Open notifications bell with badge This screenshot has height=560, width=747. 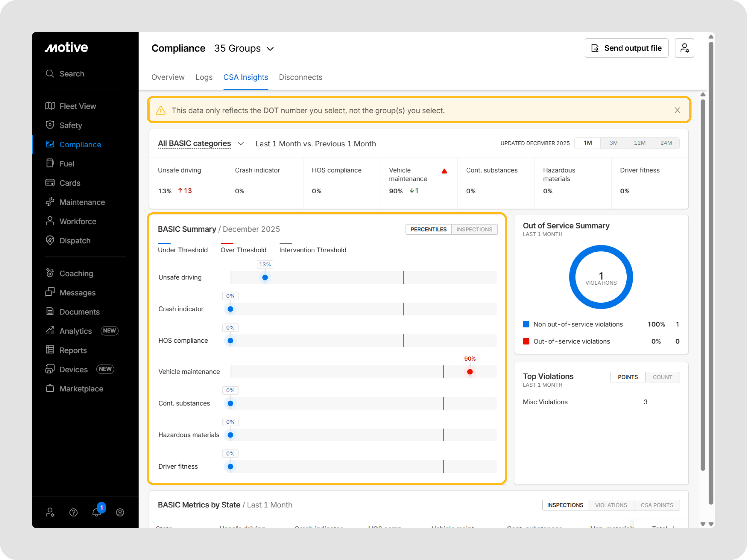97,512
